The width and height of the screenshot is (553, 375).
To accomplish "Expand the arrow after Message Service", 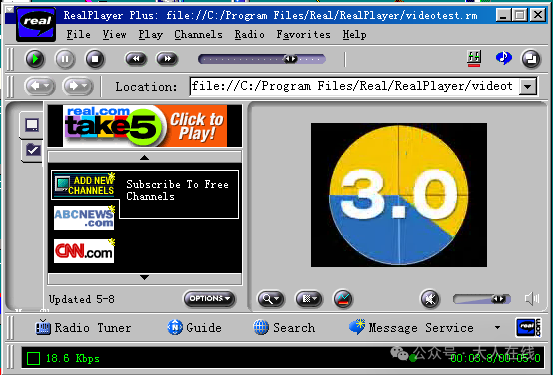I will click(x=497, y=328).
